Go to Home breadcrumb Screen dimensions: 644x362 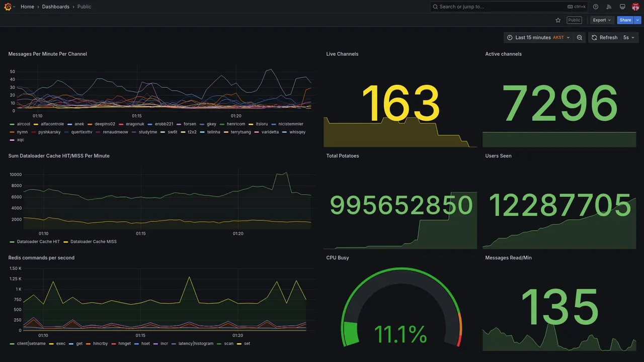27,7
